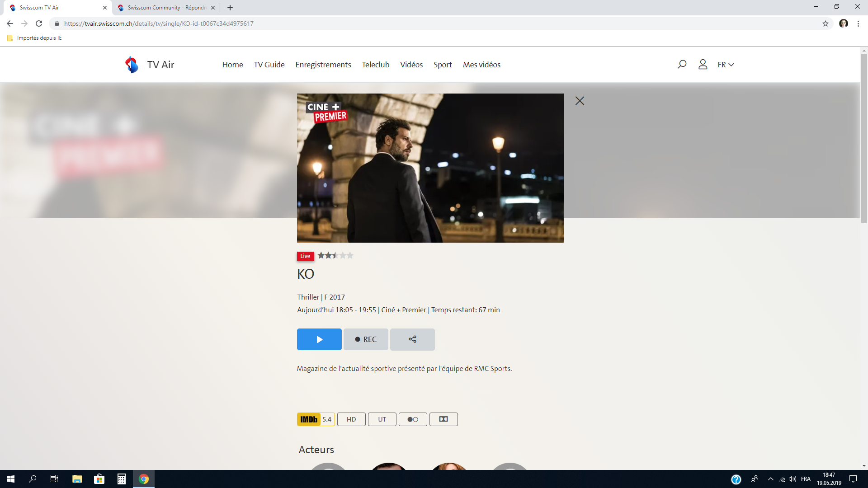This screenshot has width=868, height=488.
Task: Click the IMDb 5.4 rating badge
Action: pos(316,419)
